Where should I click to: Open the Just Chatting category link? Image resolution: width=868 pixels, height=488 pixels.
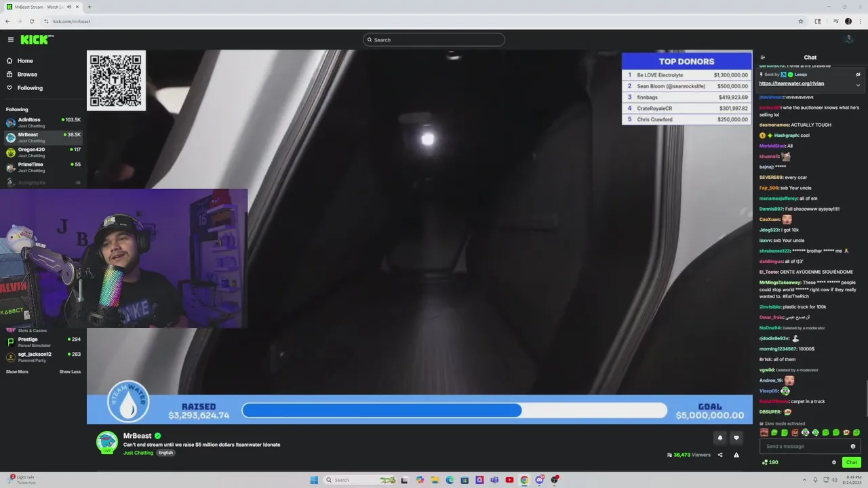(x=138, y=453)
